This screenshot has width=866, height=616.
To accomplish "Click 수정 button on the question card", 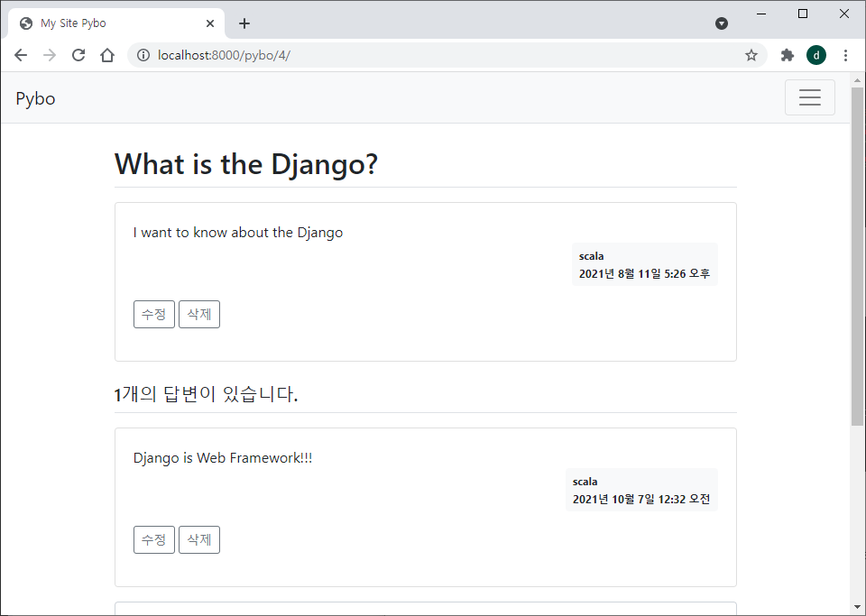I will coord(154,314).
